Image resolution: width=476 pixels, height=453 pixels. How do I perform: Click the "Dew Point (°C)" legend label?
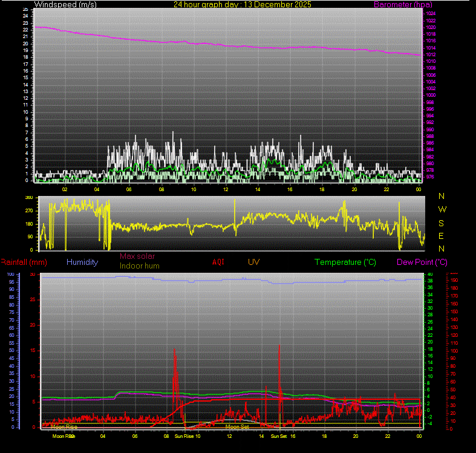(x=422, y=262)
